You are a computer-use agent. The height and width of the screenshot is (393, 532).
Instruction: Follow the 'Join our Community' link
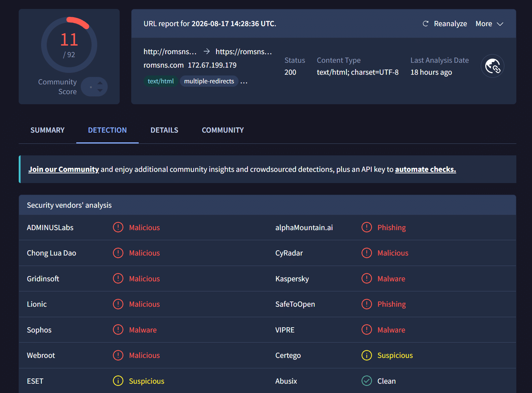pos(64,169)
